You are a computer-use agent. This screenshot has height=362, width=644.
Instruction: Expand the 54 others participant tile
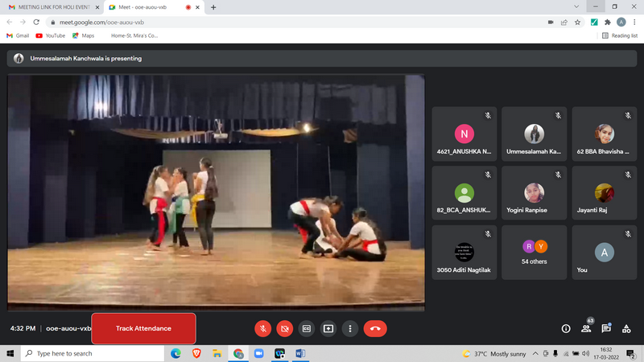[535, 252]
